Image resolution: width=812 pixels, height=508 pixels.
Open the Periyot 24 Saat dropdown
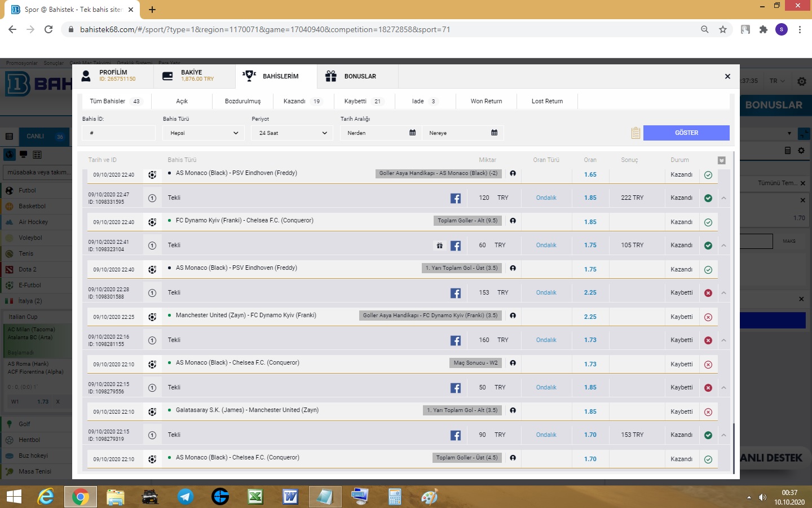click(x=292, y=133)
